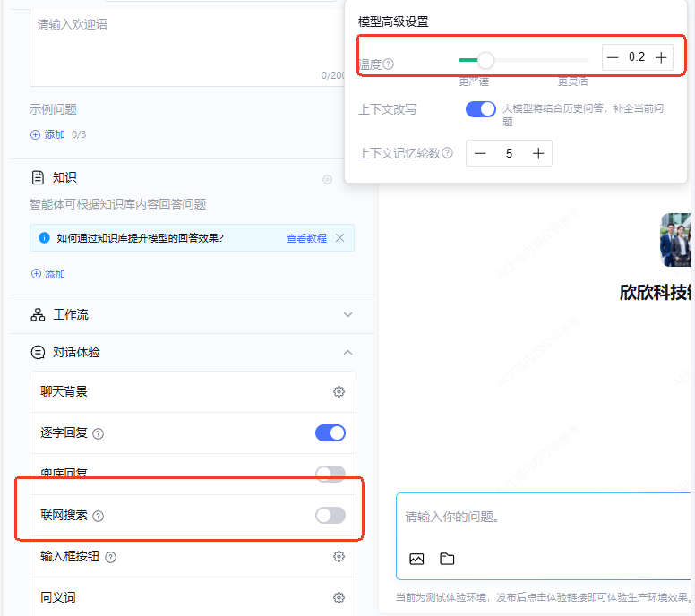Open the 聊天背景 settings gear
The image size is (695, 616).
(339, 391)
